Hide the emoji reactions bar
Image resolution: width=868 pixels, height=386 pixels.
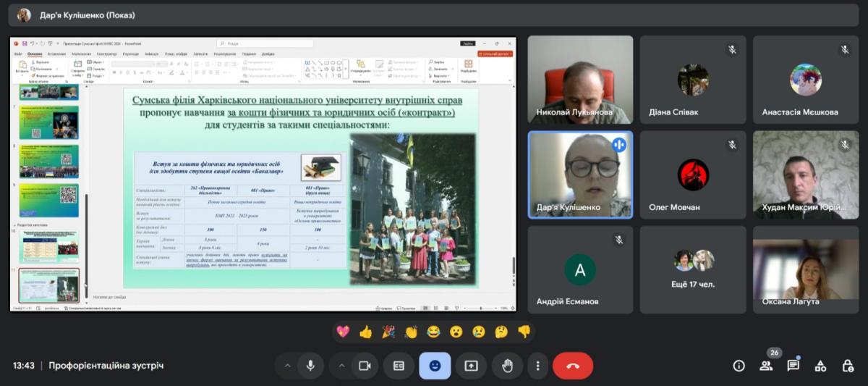(435, 366)
